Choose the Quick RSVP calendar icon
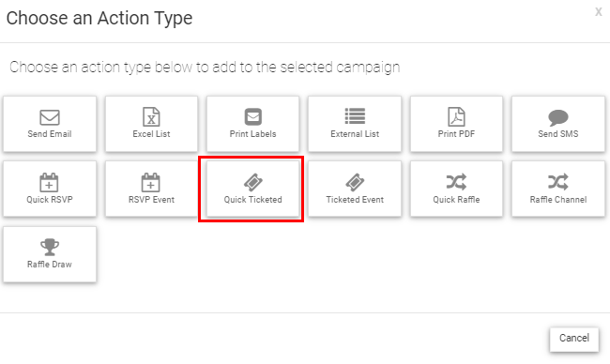Image resolution: width=610 pixels, height=364 pixels. [49, 182]
